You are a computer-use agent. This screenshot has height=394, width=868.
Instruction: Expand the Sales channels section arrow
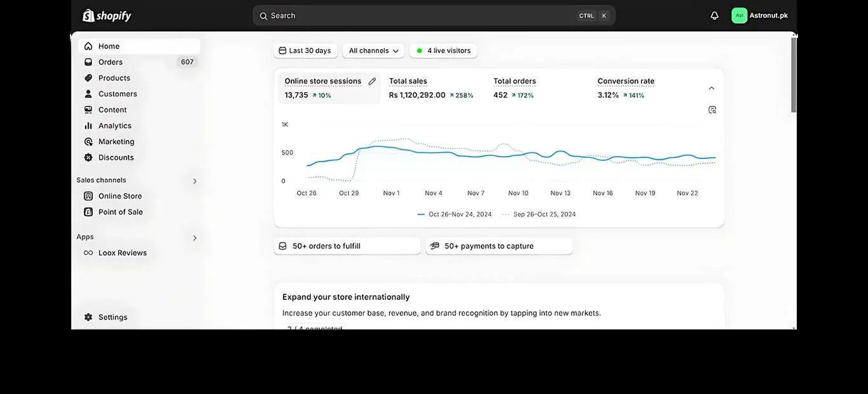pos(195,181)
